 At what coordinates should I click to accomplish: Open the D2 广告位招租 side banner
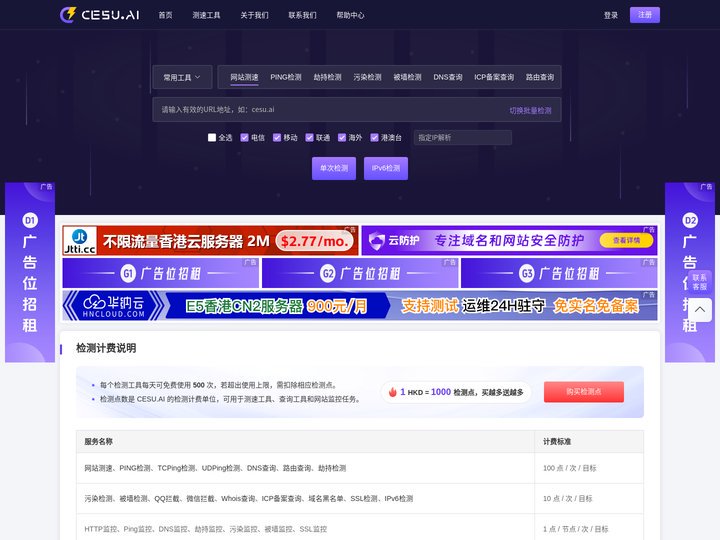(690, 272)
